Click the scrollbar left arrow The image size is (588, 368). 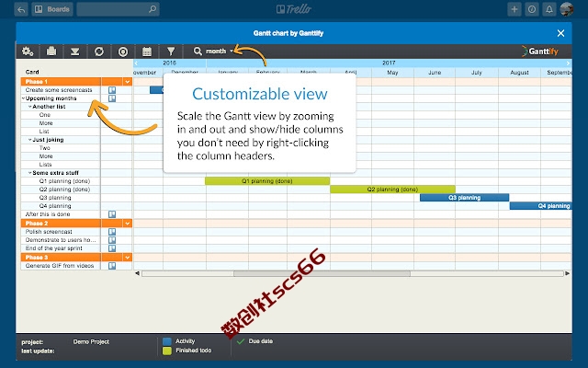(x=137, y=273)
